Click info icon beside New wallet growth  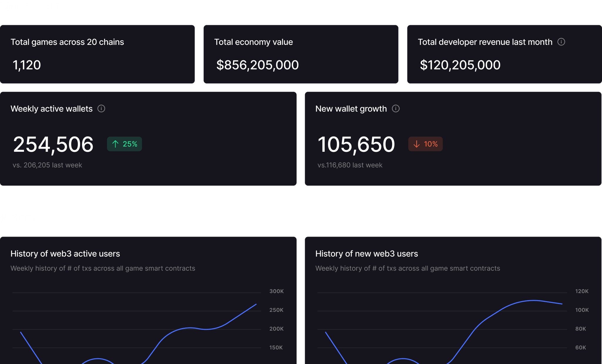point(396,109)
